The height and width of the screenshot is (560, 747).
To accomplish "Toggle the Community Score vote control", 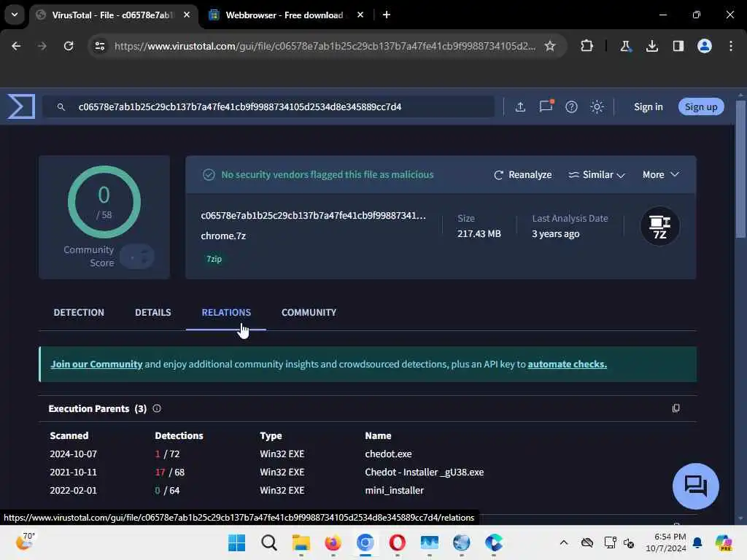I will click(136, 257).
